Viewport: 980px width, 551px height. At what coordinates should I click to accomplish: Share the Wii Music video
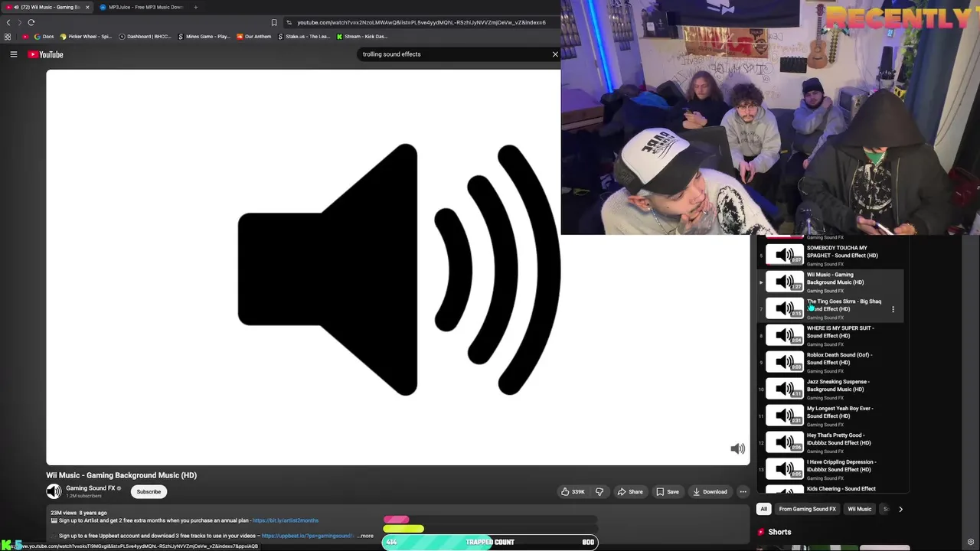point(630,492)
